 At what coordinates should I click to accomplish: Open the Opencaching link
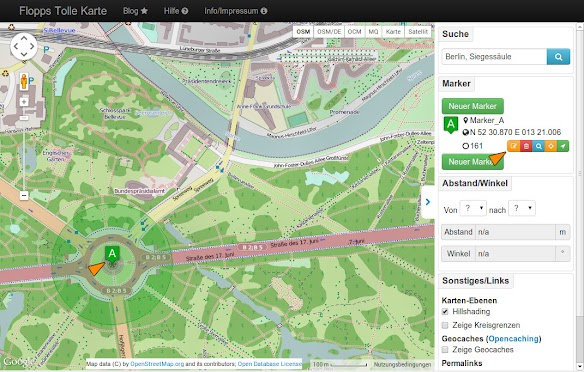point(514,338)
